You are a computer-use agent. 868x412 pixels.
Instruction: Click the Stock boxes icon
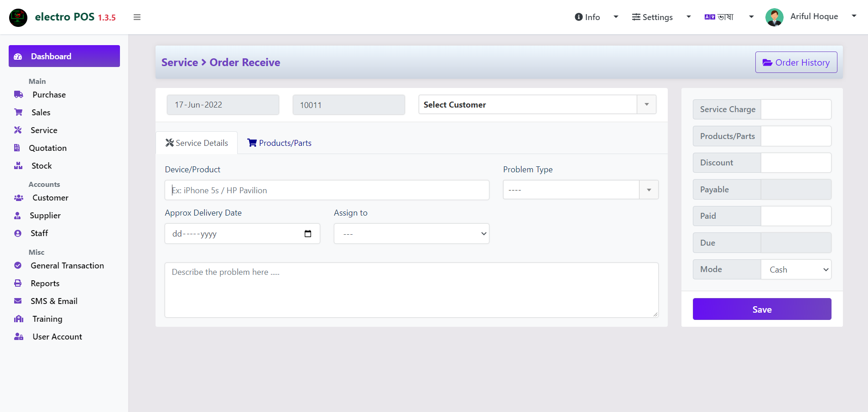(18, 165)
